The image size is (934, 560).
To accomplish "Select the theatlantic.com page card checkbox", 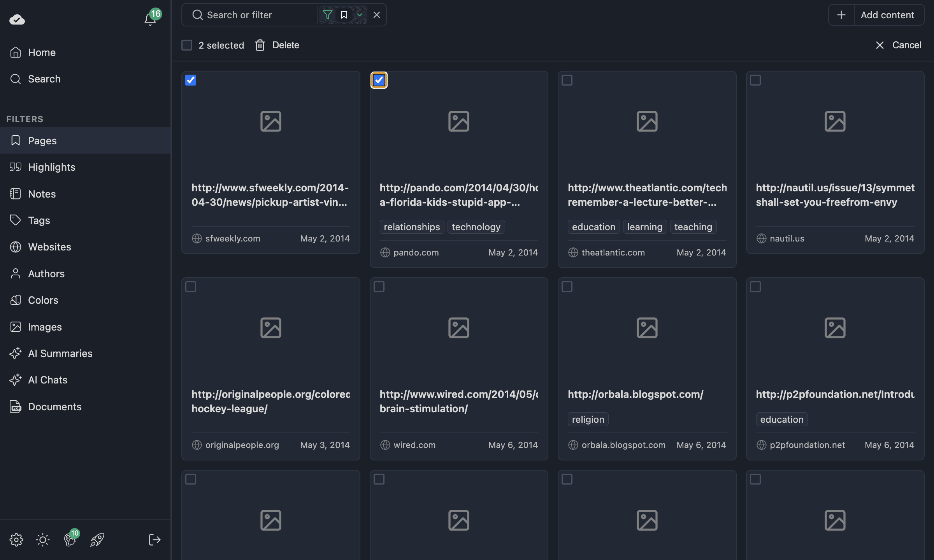I will 567,80.
